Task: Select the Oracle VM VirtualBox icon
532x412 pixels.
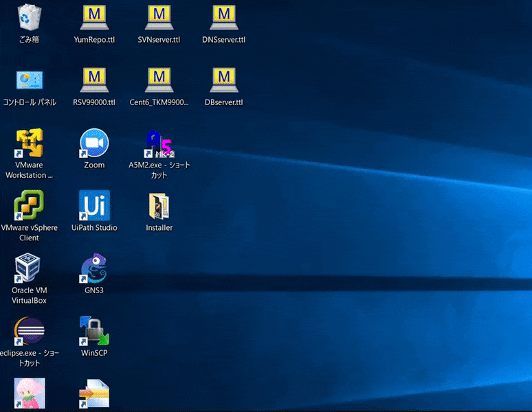Action: pos(27,268)
